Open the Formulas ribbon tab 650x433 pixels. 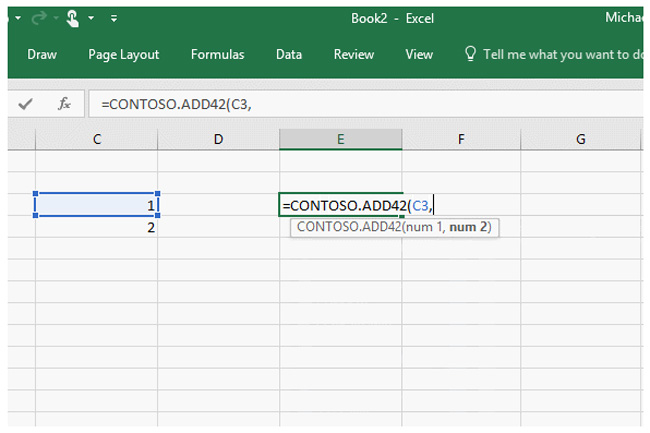pyautogui.click(x=217, y=54)
